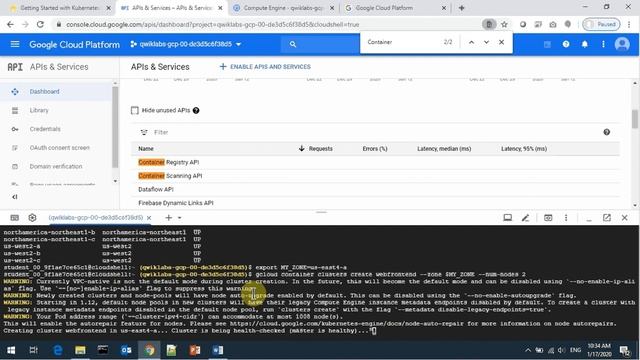Open the user account avatar

622,44
